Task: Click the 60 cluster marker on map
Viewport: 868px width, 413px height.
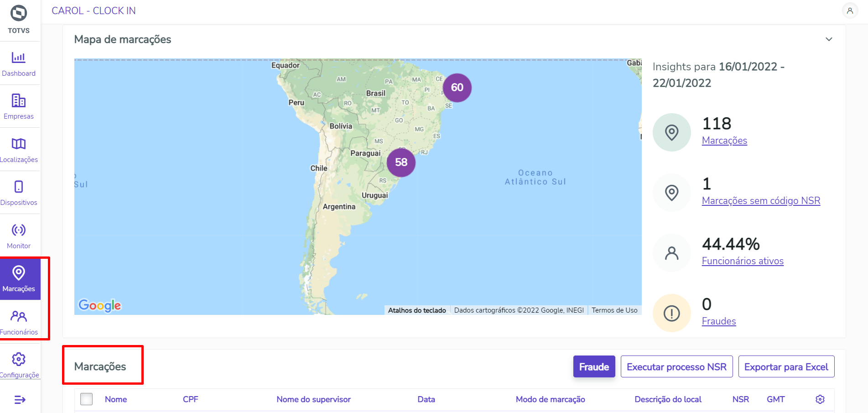Action: click(x=457, y=88)
